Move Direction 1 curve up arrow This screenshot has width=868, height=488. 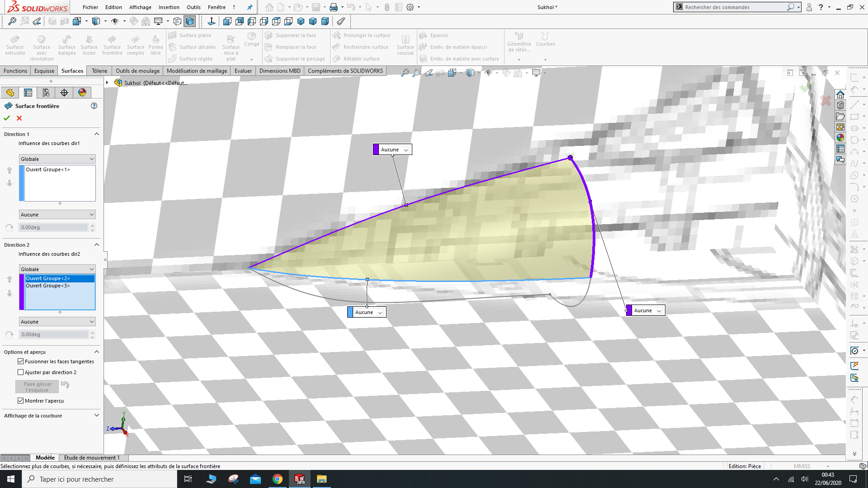9,170
